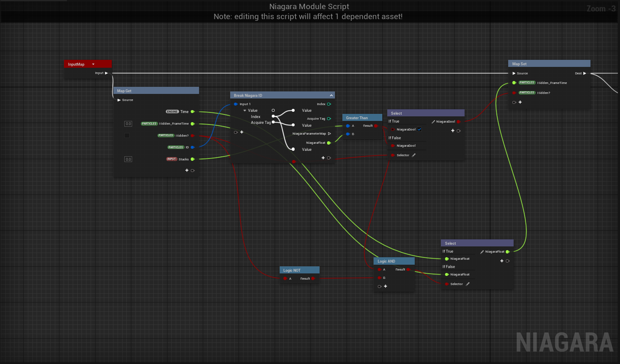
Task: Click the Map Set node title bar
Action: [549, 64]
